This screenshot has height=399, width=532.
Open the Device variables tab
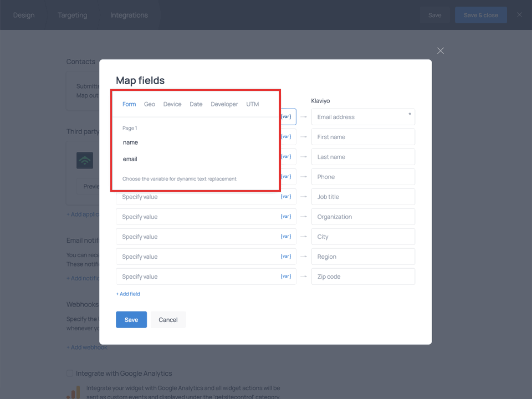tap(172, 104)
